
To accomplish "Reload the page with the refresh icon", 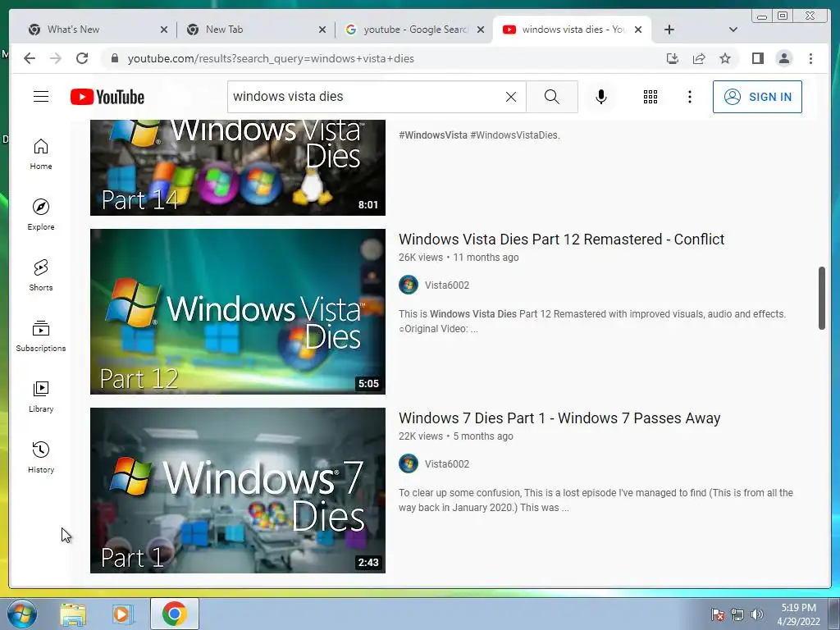I will (x=82, y=58).
